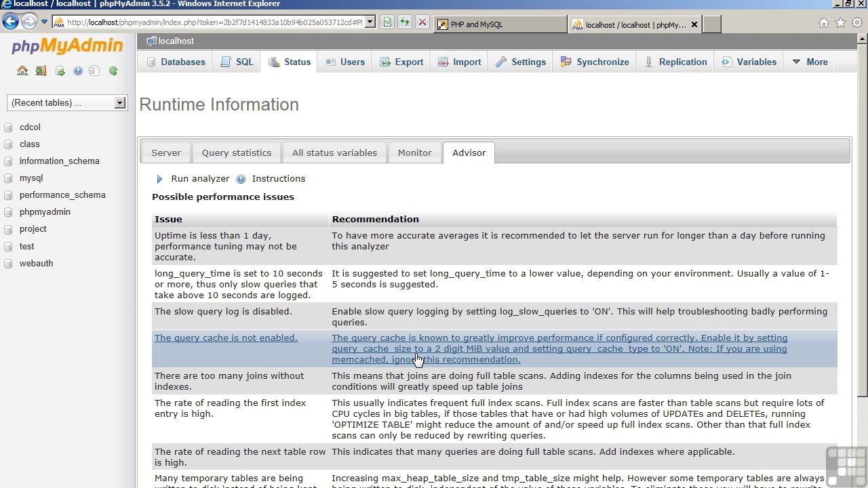Screen dimensions: 868x488
Task: Click 'rate of reading the first index' issue
Action: coord(230,408)
